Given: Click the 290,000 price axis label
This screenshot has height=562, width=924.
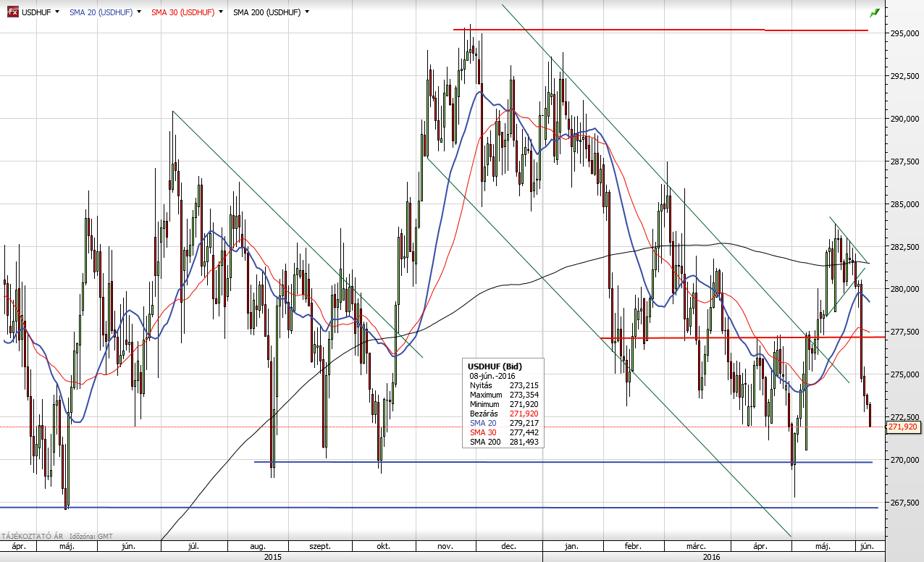Looking at the screenshot, I should [904, 119].
